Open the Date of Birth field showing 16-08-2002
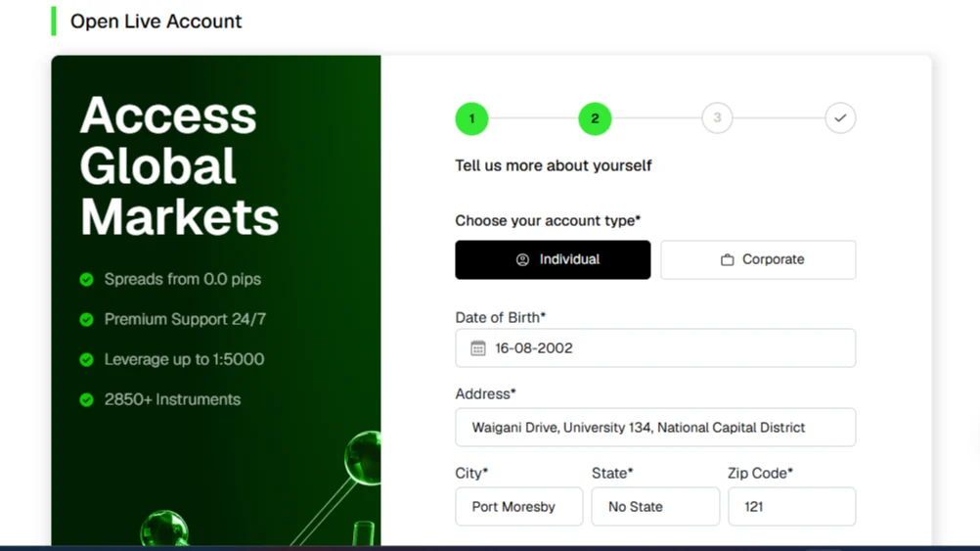This screenshot has width=980, height=551. tap(655, 347)
